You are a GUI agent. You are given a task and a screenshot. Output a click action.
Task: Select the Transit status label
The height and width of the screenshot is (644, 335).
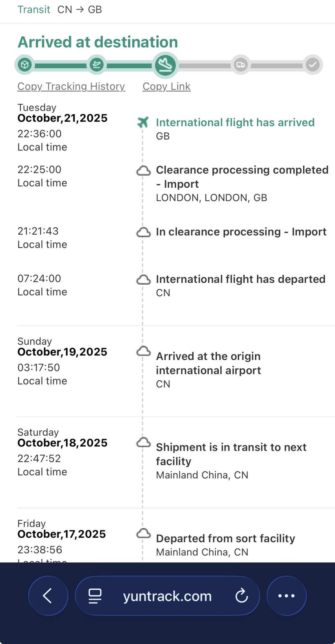coord(34,10)
